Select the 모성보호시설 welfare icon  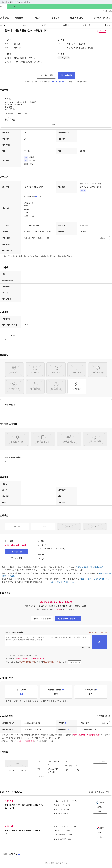click(x=56, y=386)
